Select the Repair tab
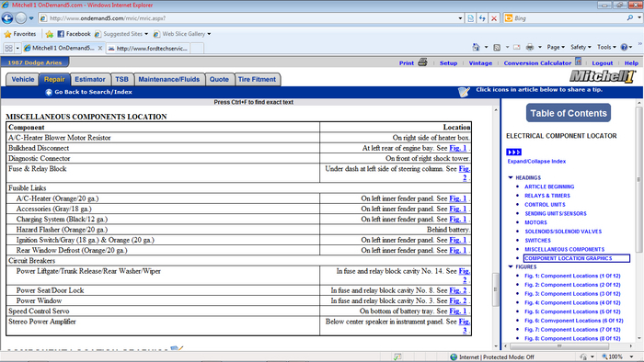The width and height of the screenshot is (644, 362). (54, 80)
